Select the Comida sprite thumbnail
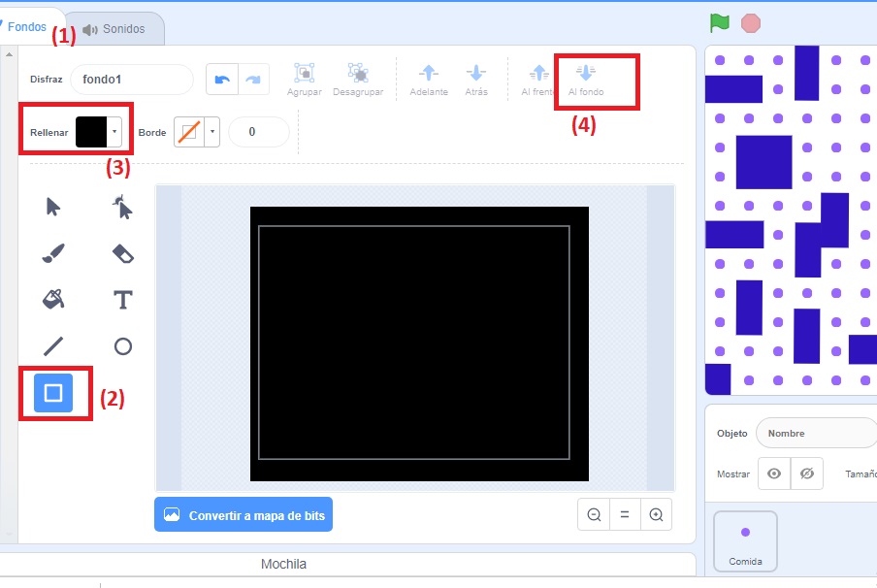 (745, 540)
